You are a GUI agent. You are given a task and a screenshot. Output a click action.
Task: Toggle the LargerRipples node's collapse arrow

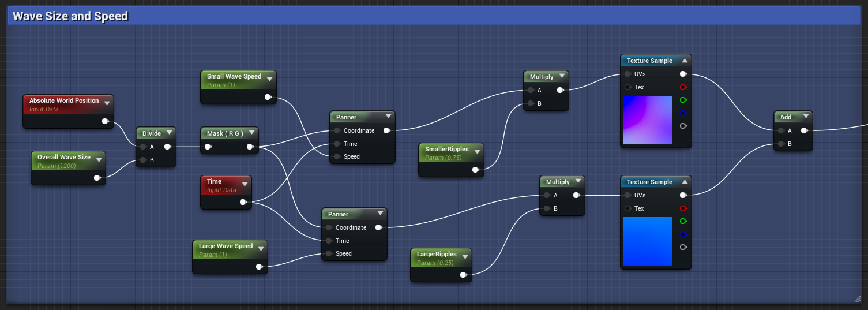[x=465, y=257]
